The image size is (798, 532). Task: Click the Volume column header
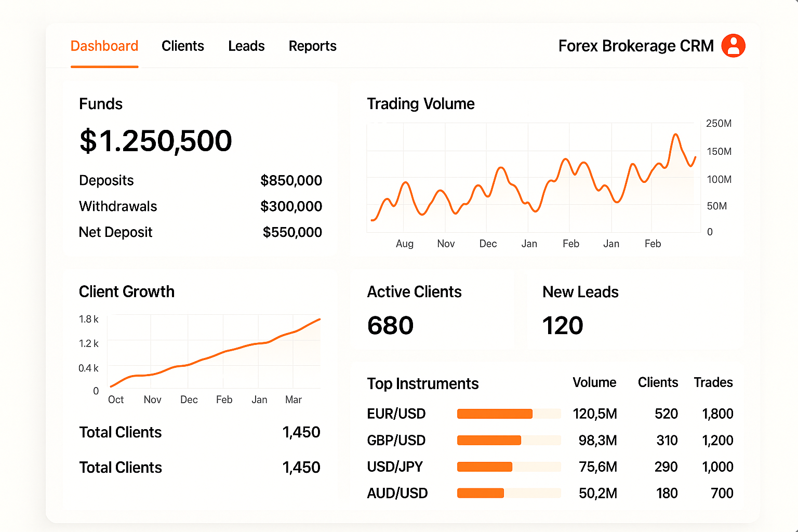pos(594,383)
